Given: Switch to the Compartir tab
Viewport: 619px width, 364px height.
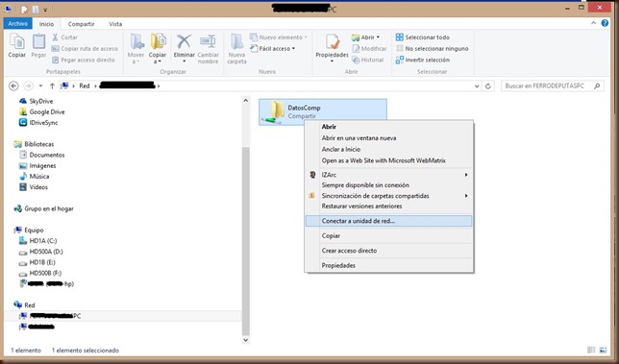Looking at the screenshot, I should pos(81,24).
